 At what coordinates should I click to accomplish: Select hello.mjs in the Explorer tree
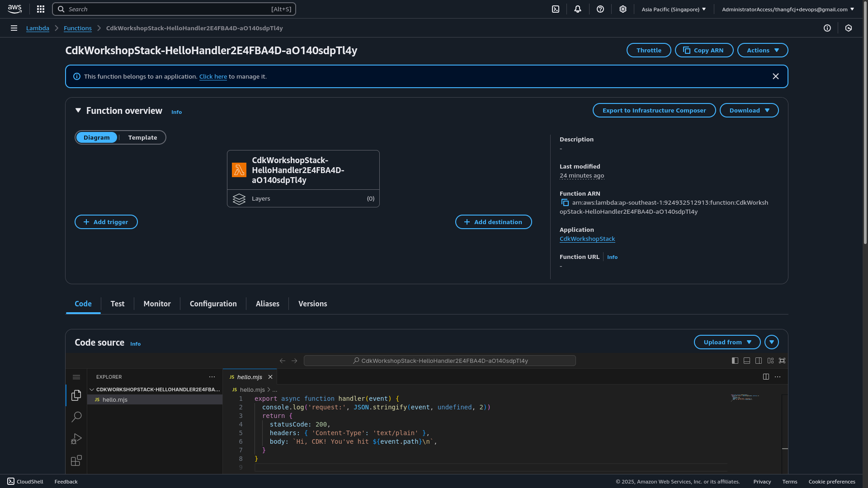point(155,399)
